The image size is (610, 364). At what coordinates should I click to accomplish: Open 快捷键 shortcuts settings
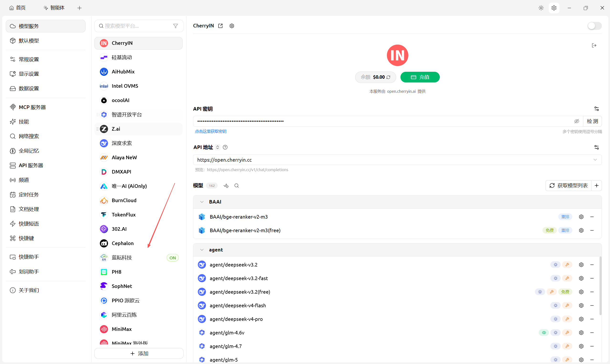pos(46,238)
